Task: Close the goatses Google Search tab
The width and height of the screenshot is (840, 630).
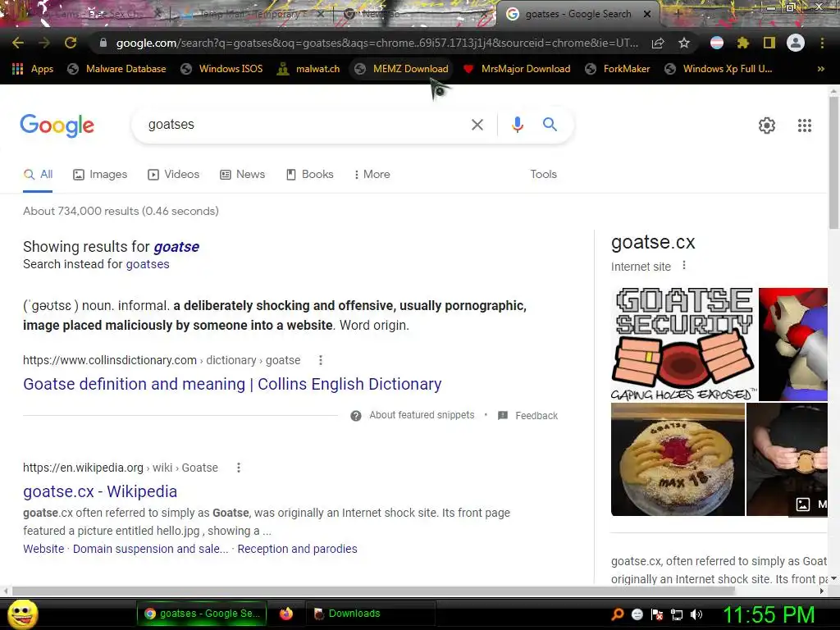Action: (x=647, y=14)
